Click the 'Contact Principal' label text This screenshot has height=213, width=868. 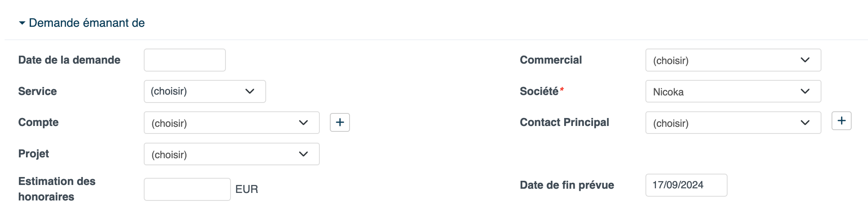point(564,123)
